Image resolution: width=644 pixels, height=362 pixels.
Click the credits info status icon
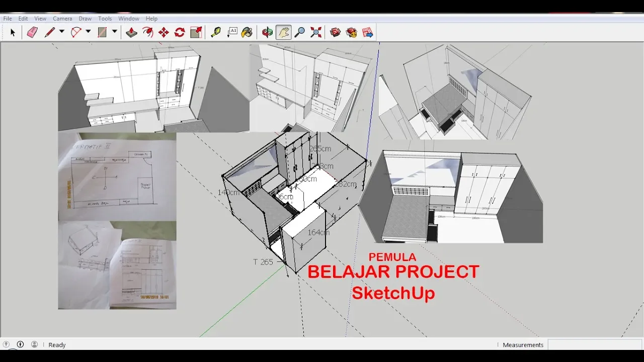coord(20,344)
